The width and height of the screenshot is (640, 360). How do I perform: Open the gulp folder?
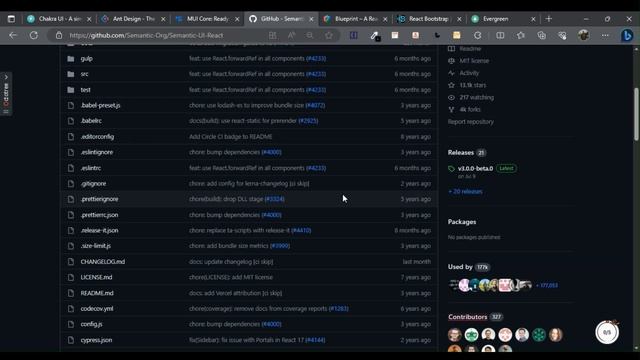point(87,59)
